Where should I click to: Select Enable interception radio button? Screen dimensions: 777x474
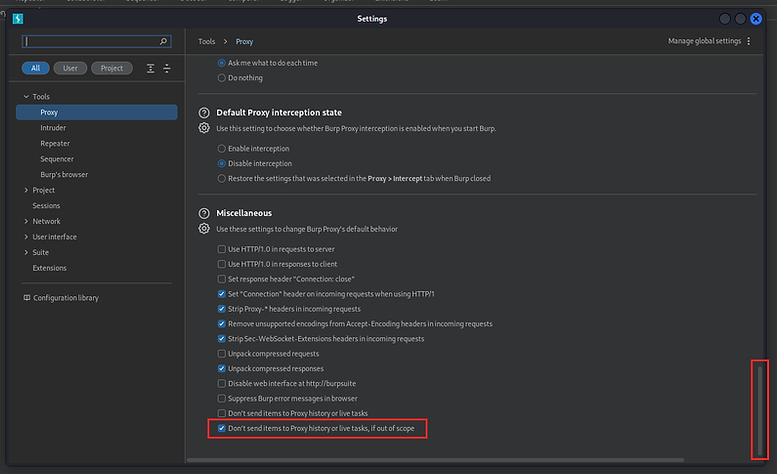(222, 149)
